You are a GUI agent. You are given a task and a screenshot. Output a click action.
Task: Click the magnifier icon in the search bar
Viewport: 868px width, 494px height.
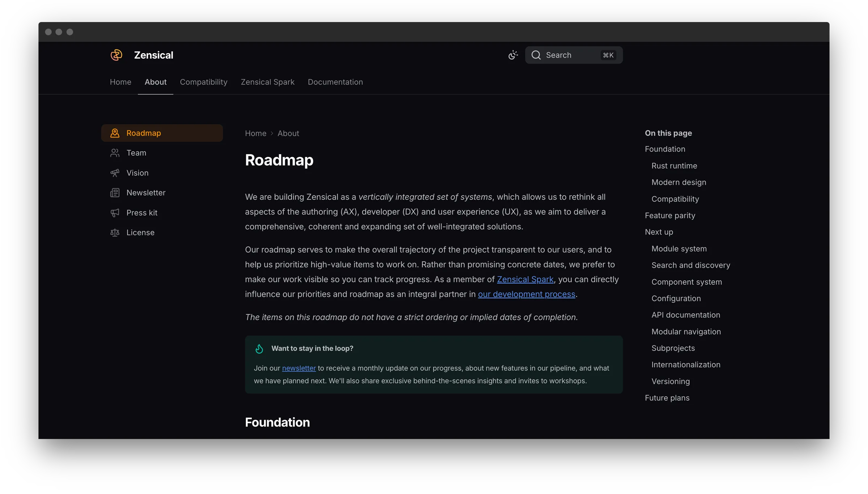536,55
